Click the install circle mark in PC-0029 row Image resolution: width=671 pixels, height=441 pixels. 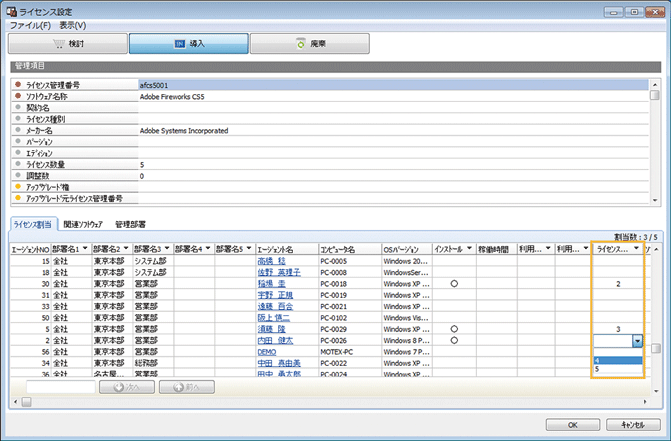pos(454,329)
